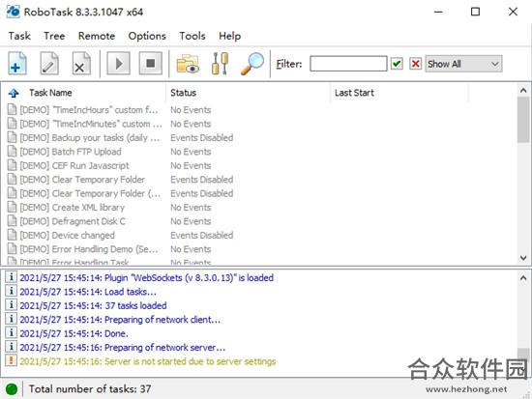Click the document icon of Create XML library
532x399 pixels.
point(12,207)
